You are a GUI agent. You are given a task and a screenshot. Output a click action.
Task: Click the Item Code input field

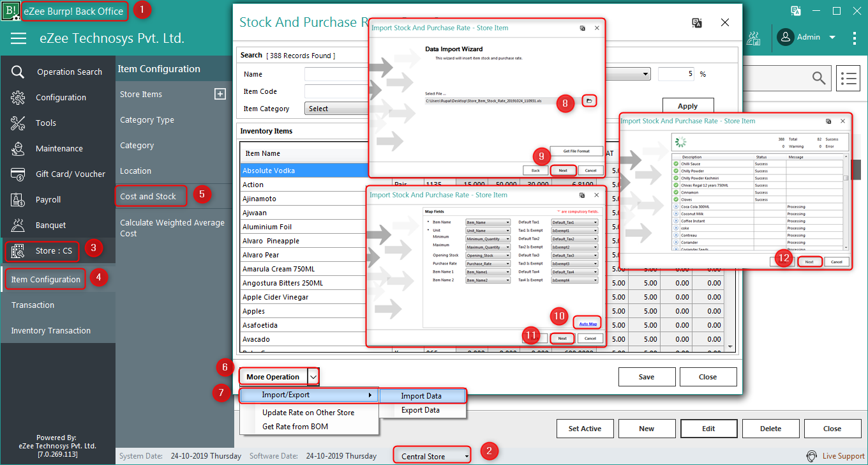click(336, 91)
